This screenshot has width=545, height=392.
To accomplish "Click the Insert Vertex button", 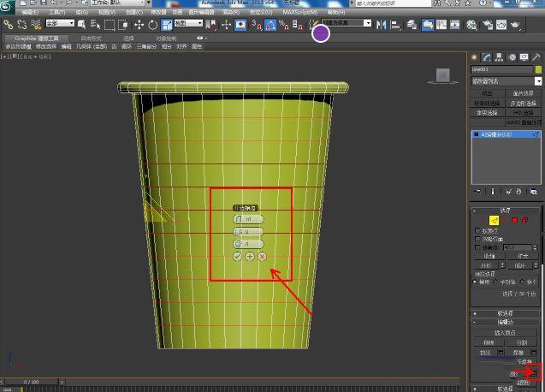I will pyautogui.click(x=505, y=333).
